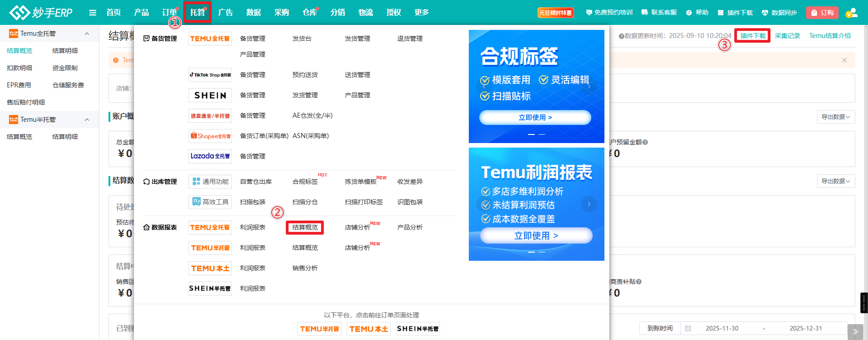
Task: Select 售后赔付明细 in the sidebar
Action: click(26, 102)
